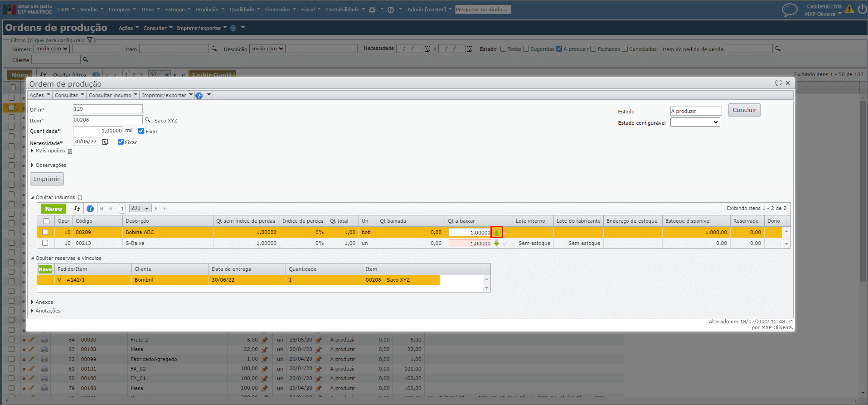Refresh the insumos grid
Image resolution: width=868 pixels, height=405 pixels.
[x=77, y=209]
